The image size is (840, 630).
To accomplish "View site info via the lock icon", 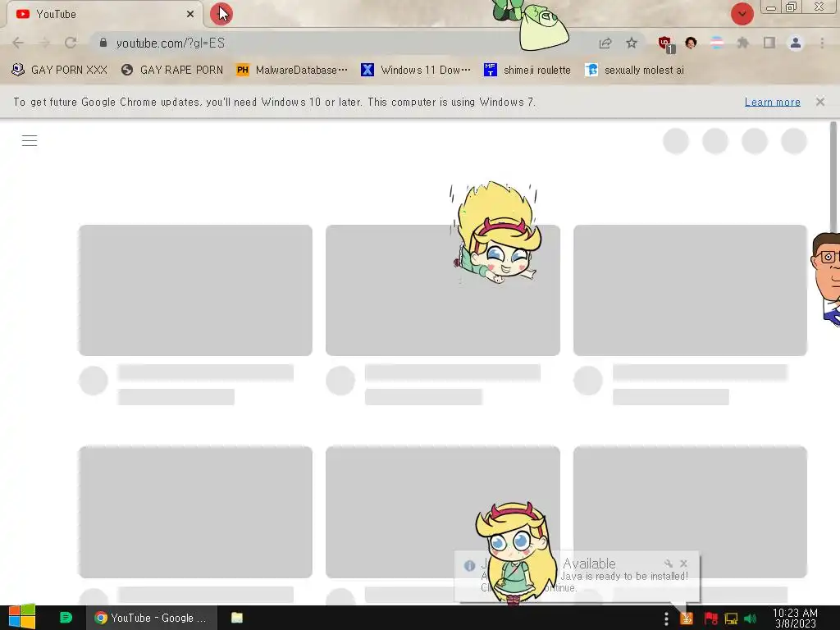I will click(103, 43).
